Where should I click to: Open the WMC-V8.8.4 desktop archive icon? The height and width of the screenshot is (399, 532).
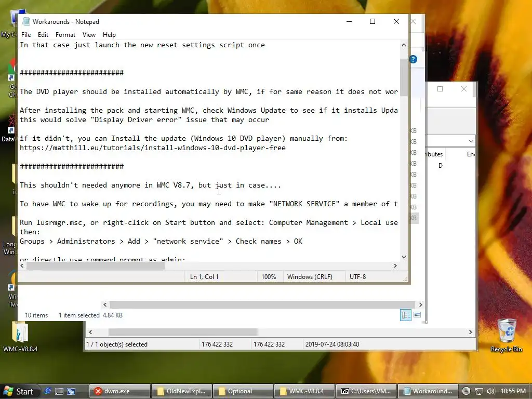[x=20, y=337]
